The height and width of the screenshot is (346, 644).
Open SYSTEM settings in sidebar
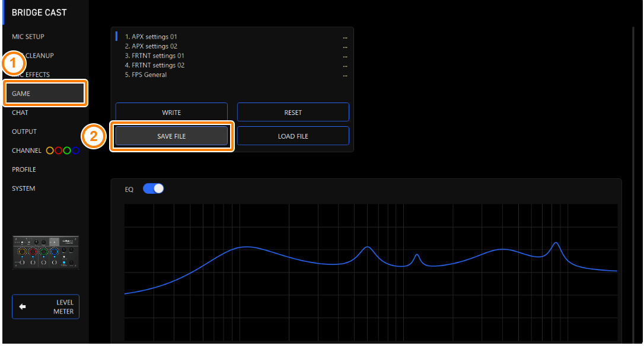click(23, 188)
